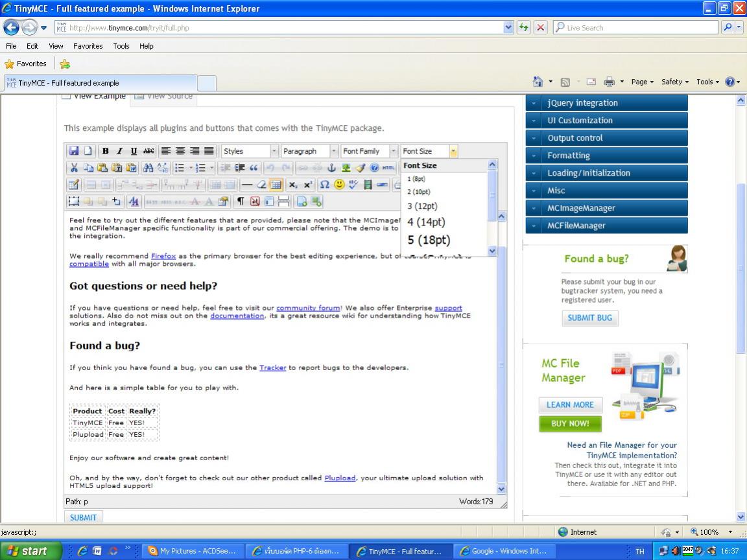Image resolution: width=747 pixels, height=560 pixels.
Task: Click the Cleanup messy code broom icon
Action: (360, 168)
